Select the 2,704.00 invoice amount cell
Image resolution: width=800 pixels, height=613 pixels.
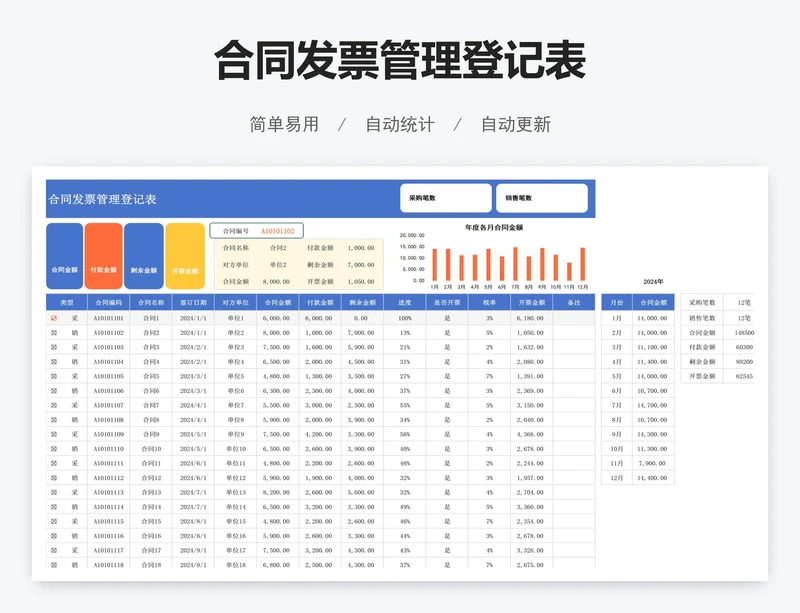(530, 493)
